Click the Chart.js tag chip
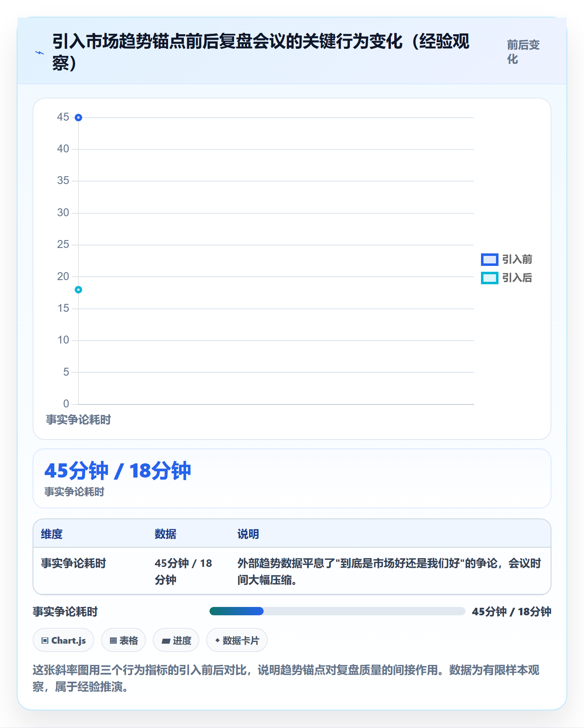Viewport: 584px width, 728px height. coord(63,640)
